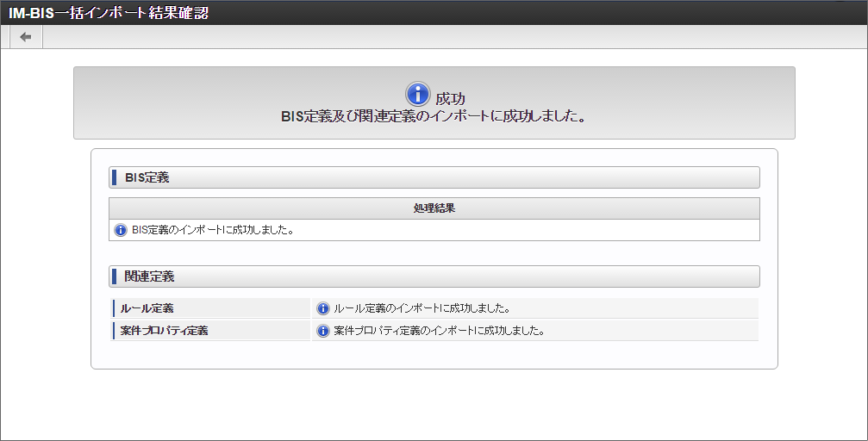Click the title IM-BIS一括インポート結果確認

click(x=109, y=13)
